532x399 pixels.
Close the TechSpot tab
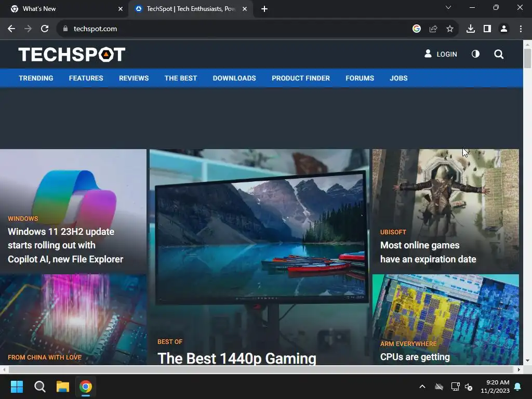click(245, 9)
